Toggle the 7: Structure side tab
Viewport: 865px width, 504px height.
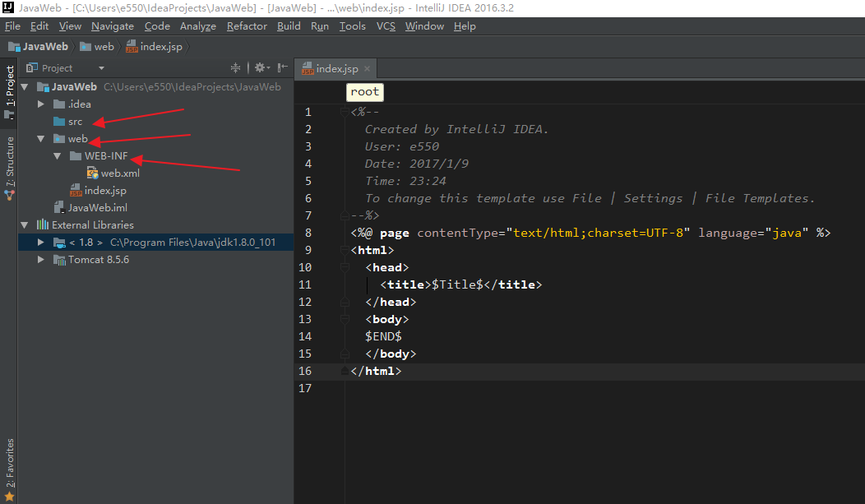click(9, 169)
